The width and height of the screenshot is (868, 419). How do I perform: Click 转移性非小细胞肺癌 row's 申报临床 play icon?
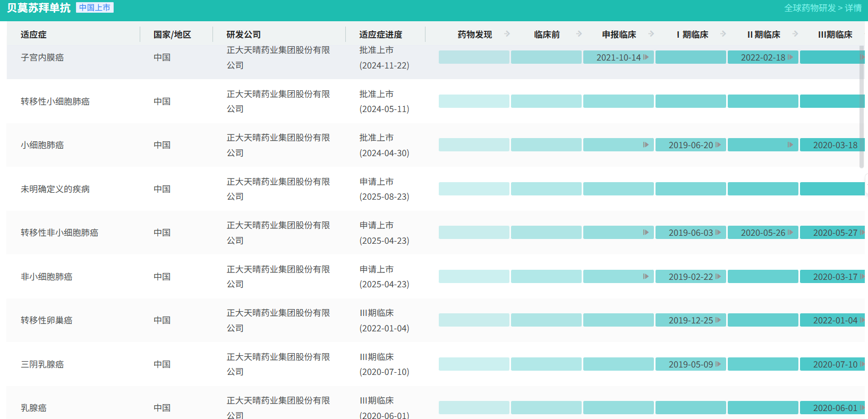click(646, 233)
